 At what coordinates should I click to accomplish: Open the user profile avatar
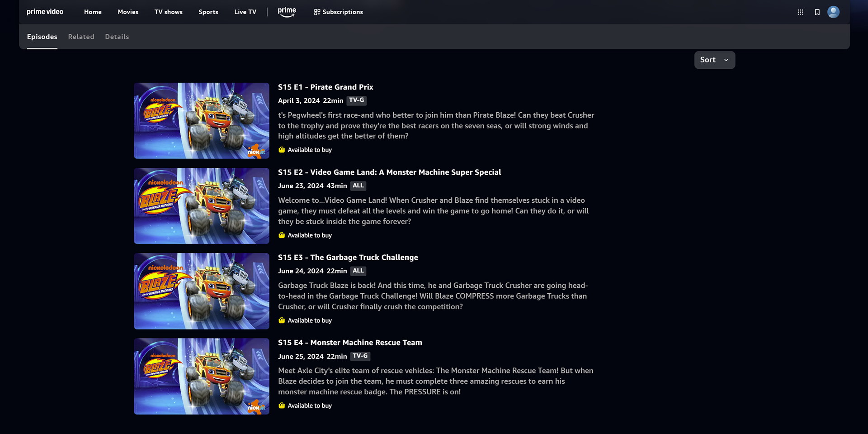point(833,12)
